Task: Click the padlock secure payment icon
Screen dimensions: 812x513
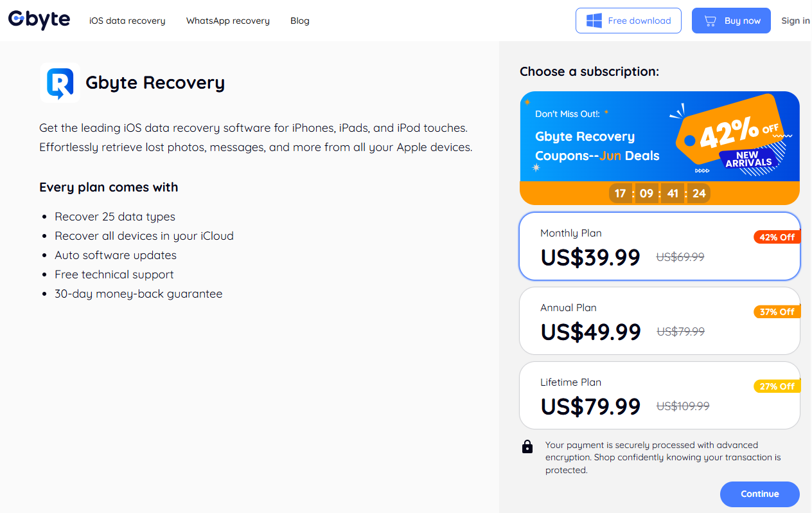Action: click(x=527, y=447)
